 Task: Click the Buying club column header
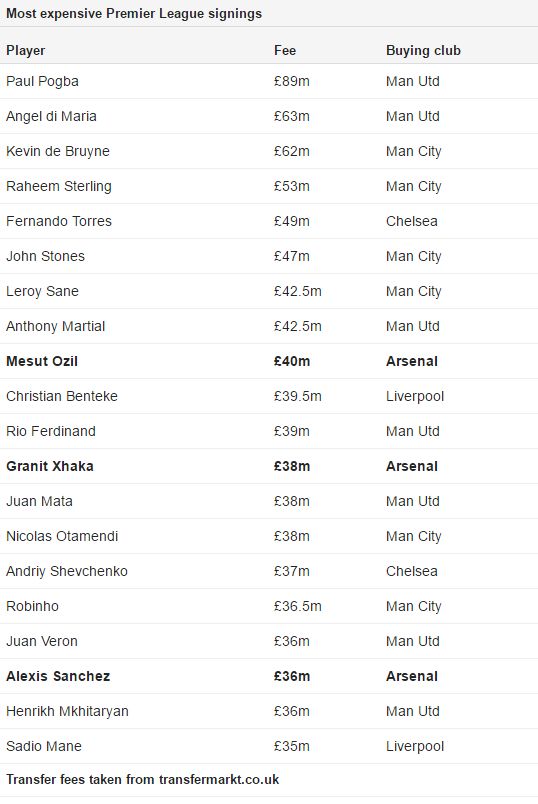423,50
